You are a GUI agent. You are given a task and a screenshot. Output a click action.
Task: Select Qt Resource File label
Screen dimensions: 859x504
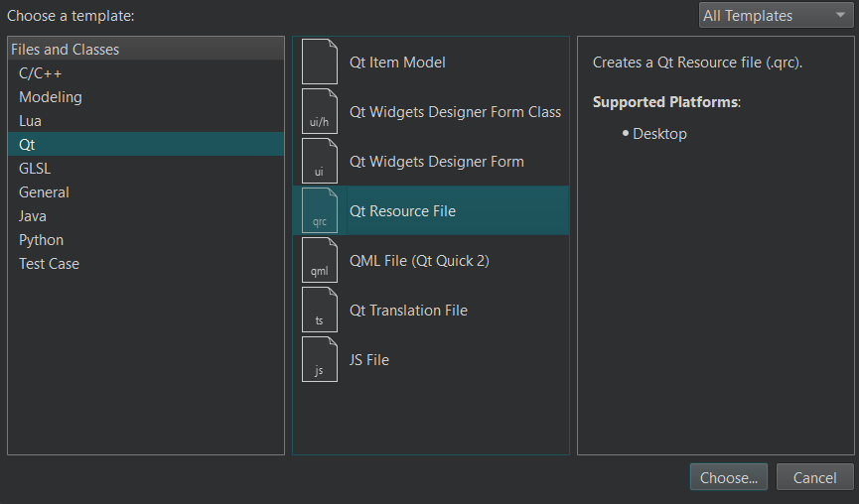point(402,211)
